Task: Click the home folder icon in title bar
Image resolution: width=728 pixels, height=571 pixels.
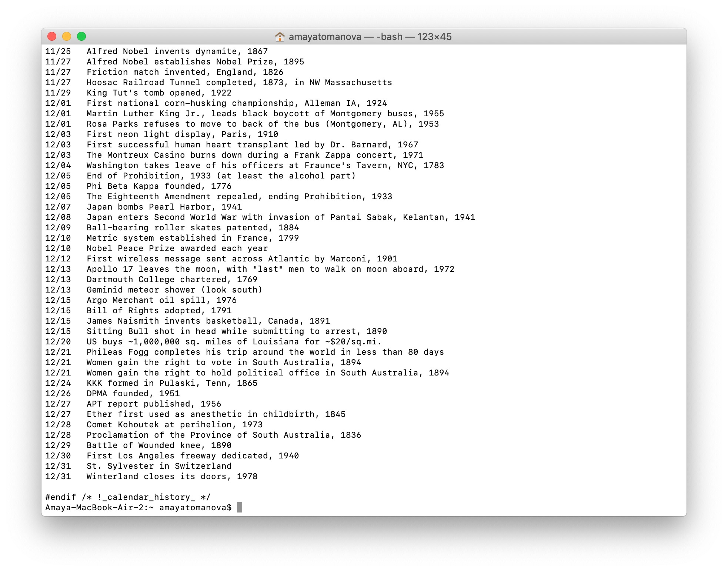Action: pyautogui.click(x=280, y=37)
